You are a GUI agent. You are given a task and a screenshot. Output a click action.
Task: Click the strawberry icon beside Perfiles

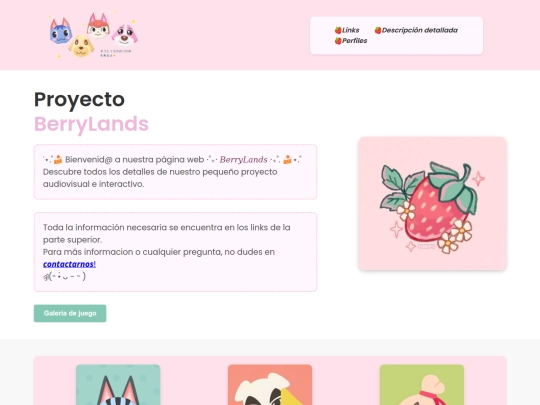[x=338, y=41]
